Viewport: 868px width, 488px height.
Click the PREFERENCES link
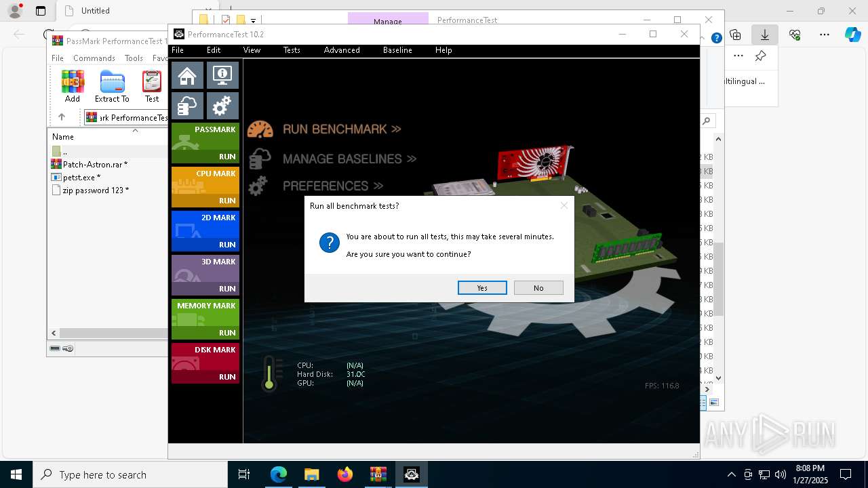[x=333, y=186]
